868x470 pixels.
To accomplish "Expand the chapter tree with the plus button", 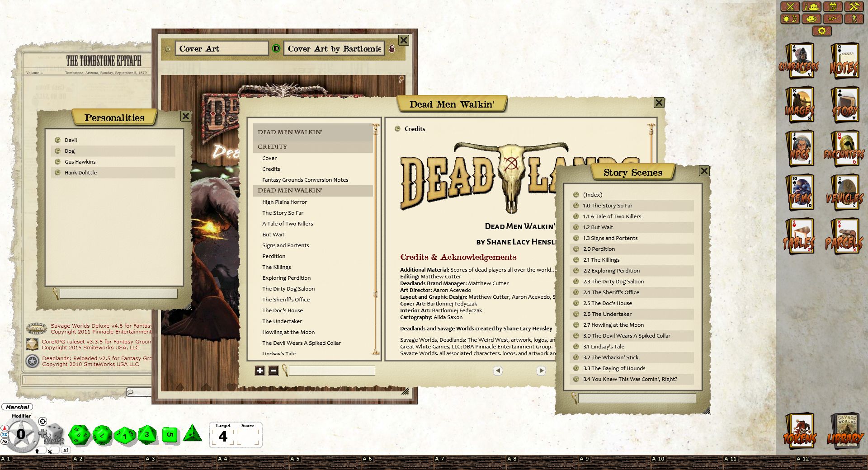I will (259, 371).
